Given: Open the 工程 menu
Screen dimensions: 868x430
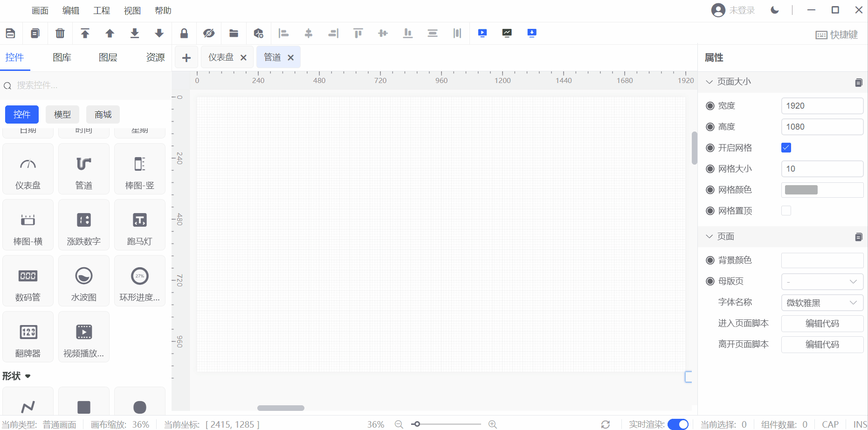Looking at the screenshot, I should 101,11.
